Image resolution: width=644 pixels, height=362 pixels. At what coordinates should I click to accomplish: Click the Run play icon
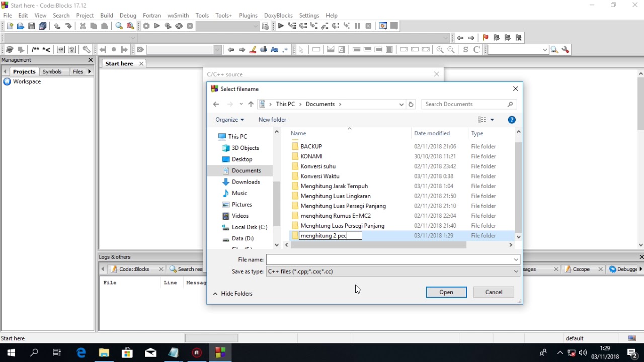(157, 26)
